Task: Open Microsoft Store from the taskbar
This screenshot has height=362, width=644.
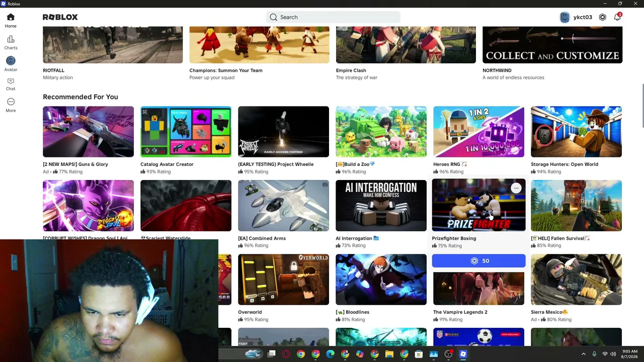Action: click(x=419, y=354)
